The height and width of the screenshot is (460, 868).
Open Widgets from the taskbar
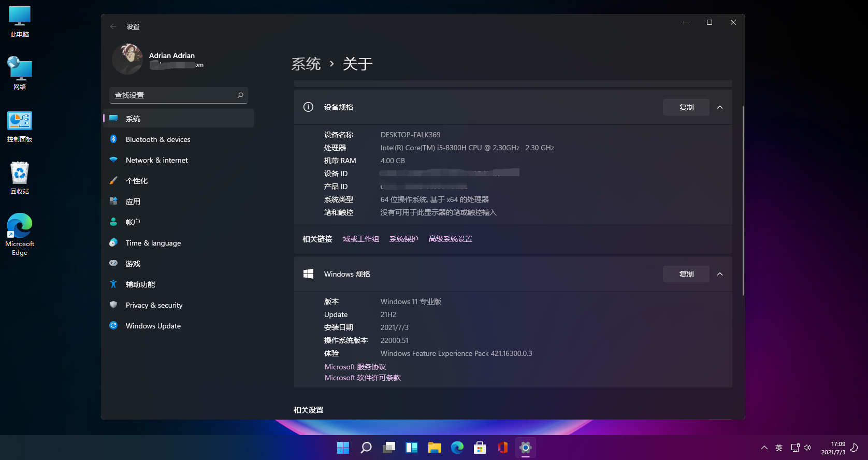[x=411, y=448]
